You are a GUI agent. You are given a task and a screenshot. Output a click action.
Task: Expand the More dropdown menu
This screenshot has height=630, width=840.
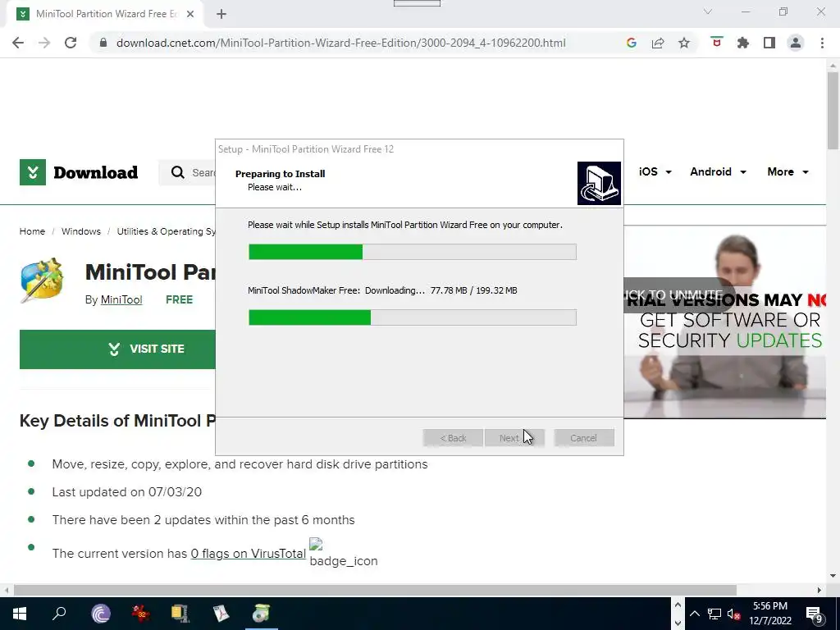[788, 172]
